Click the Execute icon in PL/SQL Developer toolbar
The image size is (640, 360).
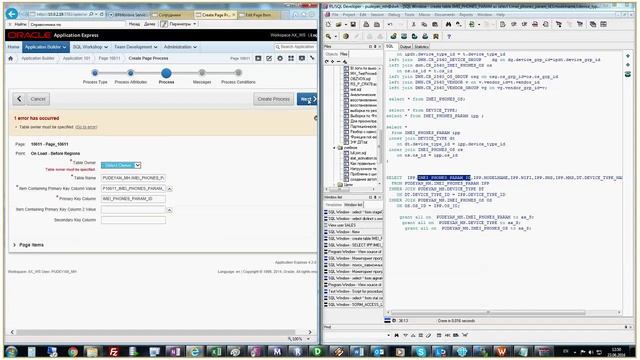pyautogui.click(x=345, y=36)
